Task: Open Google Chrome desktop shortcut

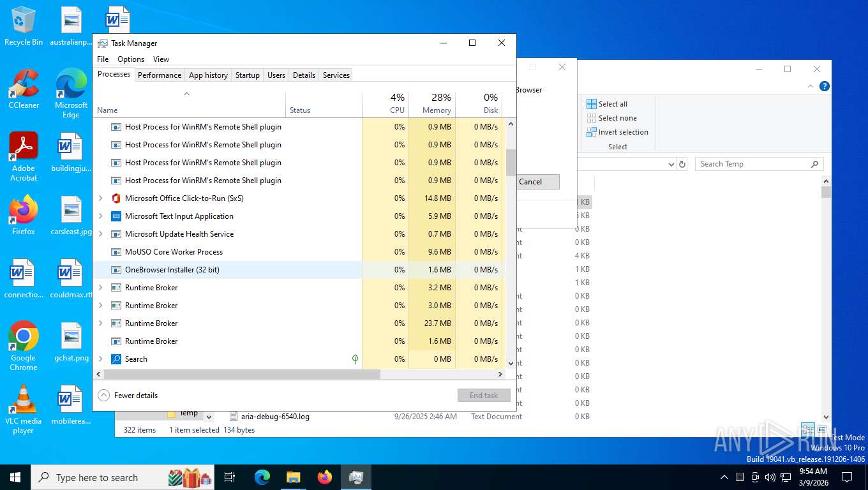Action: coord(24,346)
